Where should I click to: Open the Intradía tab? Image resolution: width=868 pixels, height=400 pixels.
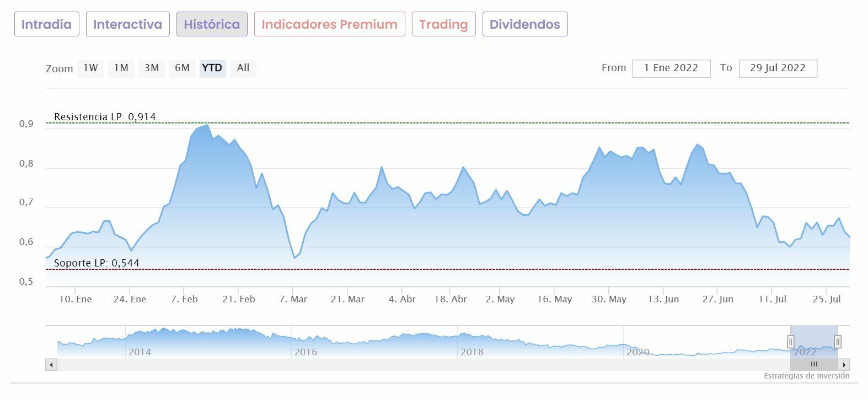47,24
